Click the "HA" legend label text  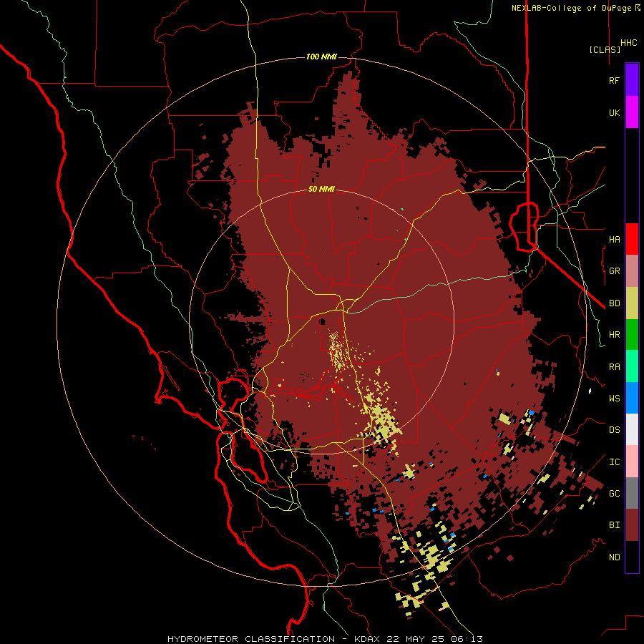pos(614,239)
